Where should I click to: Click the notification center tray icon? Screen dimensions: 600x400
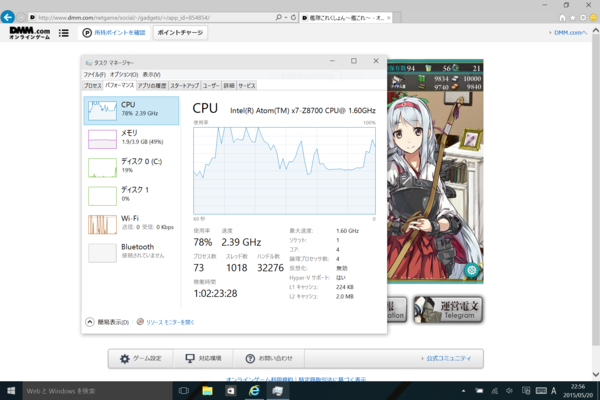526,391
